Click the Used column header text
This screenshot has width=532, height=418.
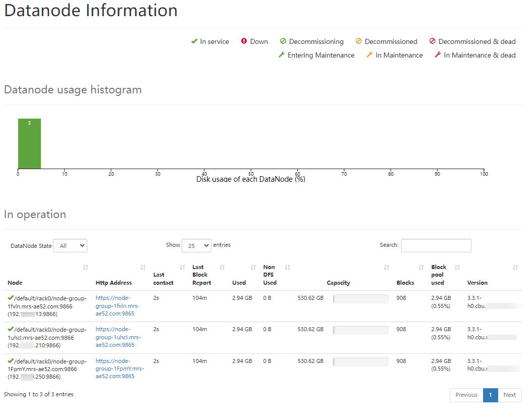(x=239, y=283)
